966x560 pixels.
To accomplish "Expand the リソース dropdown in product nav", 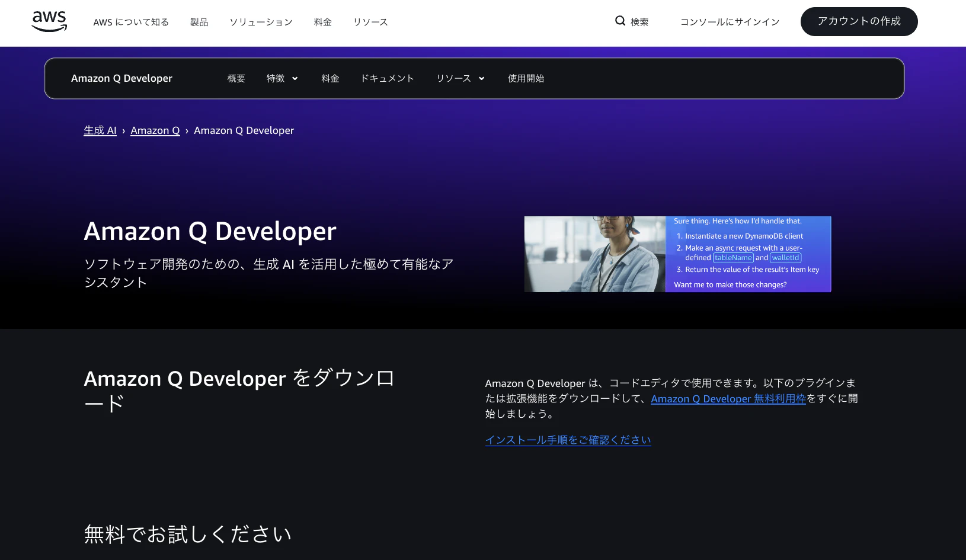I will (x=460, y=78).
